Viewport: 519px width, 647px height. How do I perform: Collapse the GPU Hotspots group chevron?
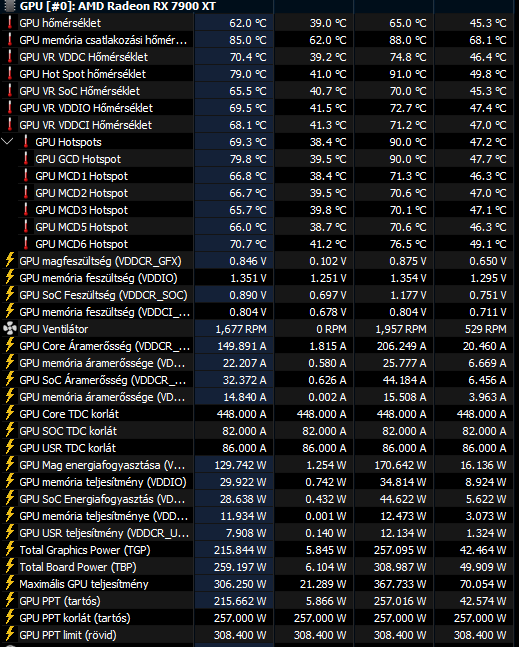[7, 142]
